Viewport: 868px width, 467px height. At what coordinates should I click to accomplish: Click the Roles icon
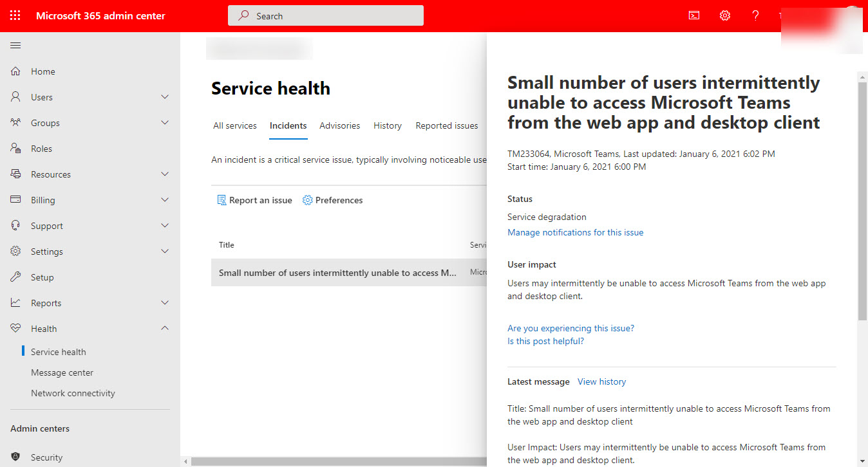(16, 149)
